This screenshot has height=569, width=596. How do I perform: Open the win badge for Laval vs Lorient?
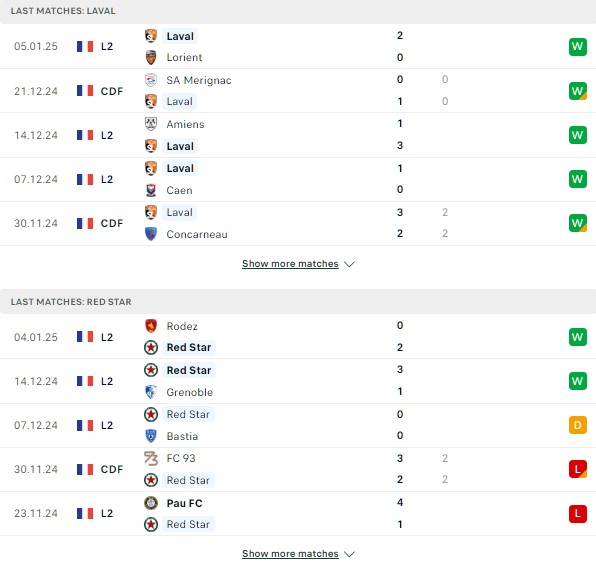click(x=577, y=47)
